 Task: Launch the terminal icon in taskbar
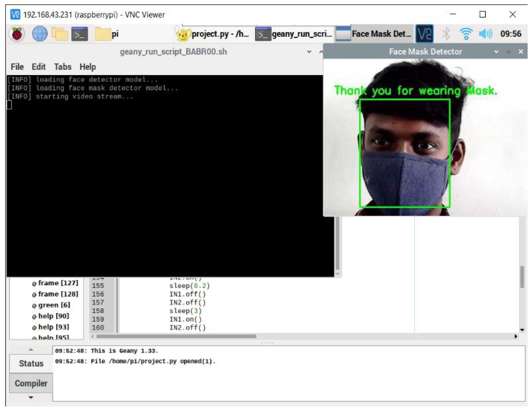pyautogui.click(x=80, y=34)
